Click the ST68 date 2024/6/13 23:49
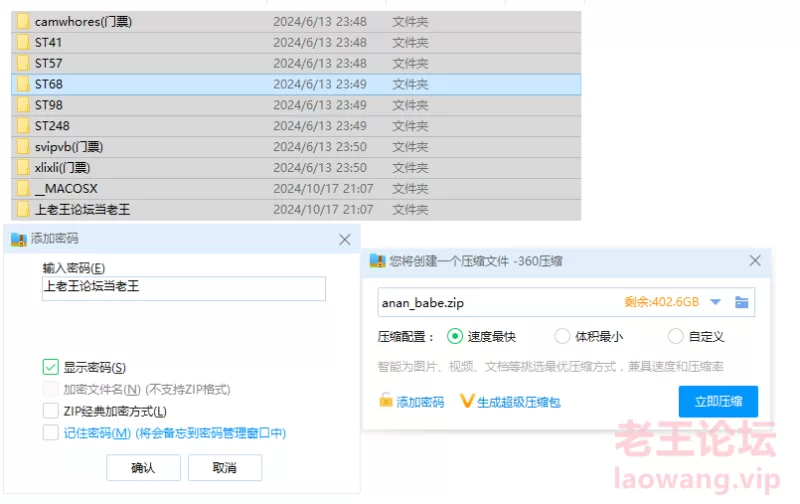The height and width of the screenshot is (504, 800). tap(320, 84)
